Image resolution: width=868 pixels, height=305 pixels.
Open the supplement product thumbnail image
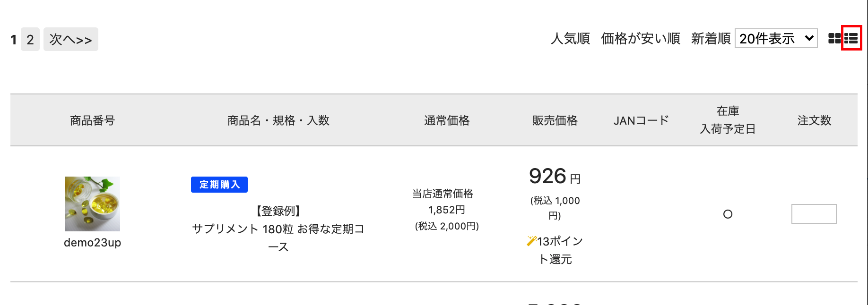93,203
